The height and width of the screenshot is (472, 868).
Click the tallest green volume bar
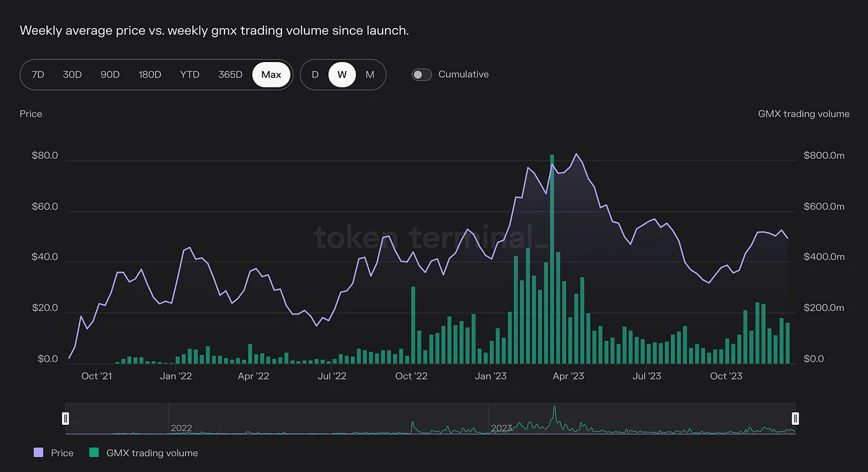552,260
